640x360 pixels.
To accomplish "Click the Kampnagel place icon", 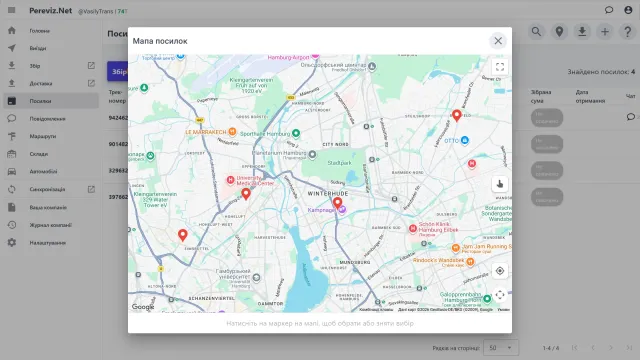I will coord(342,210).
